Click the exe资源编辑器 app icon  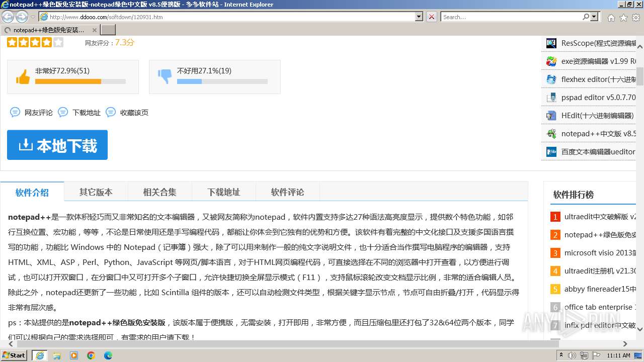pyautogui.click(x=551, y=61)
